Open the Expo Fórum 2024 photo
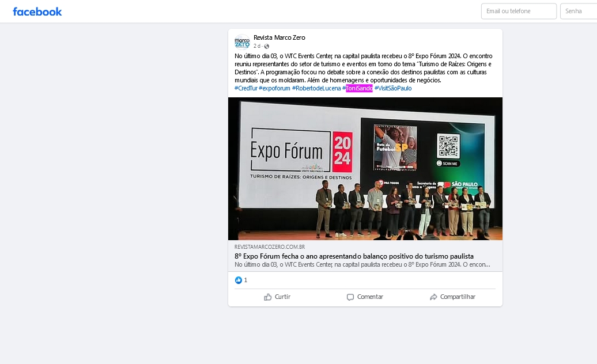597x364 pixels. point(365,169)
